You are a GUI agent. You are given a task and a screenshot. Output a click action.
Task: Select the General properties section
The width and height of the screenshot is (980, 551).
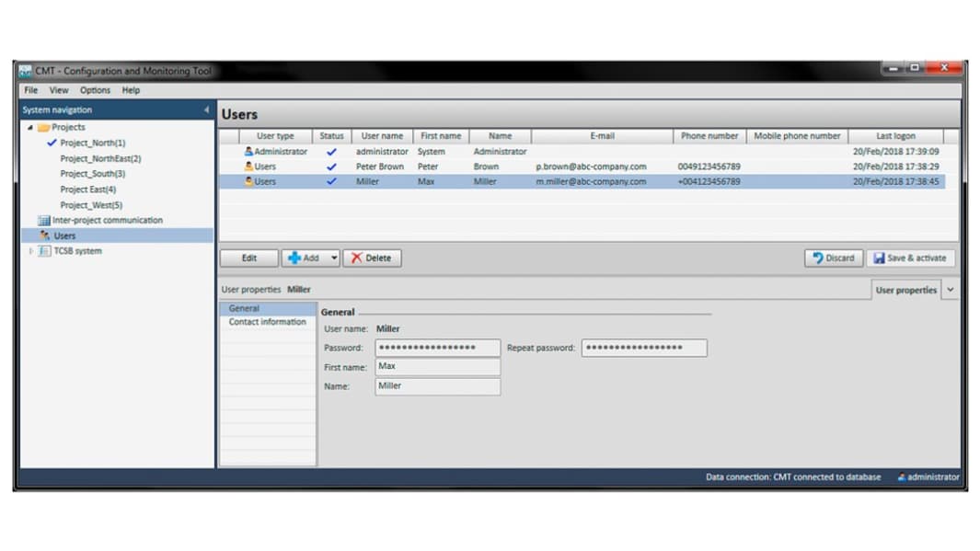(268, 308)
